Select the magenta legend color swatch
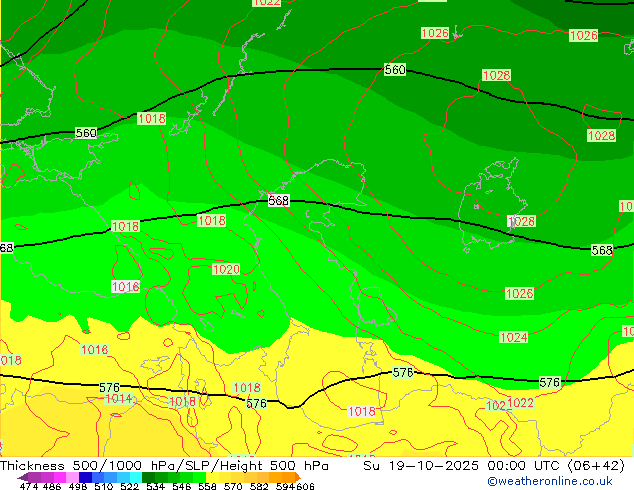Viewport: 634px width, 490px height. [x=60, y=477]
